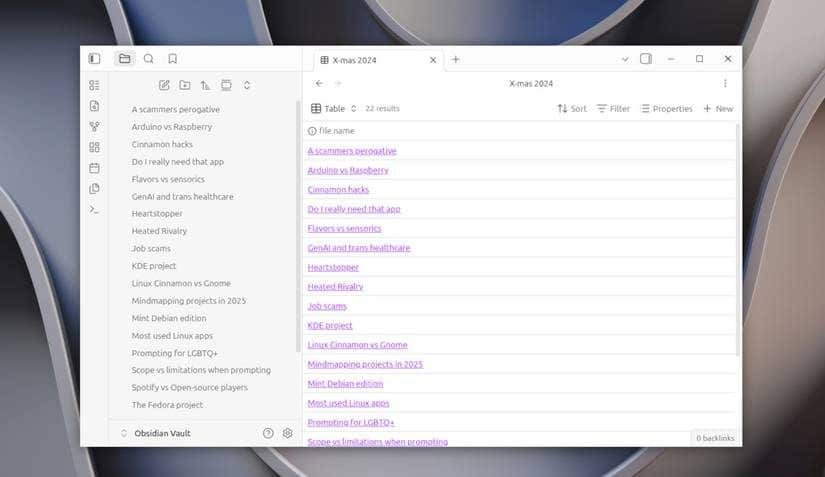This screenshot has height=477, width=825.
Task: Navigate forward with right arrow
Action: click(x=338, y=83)
